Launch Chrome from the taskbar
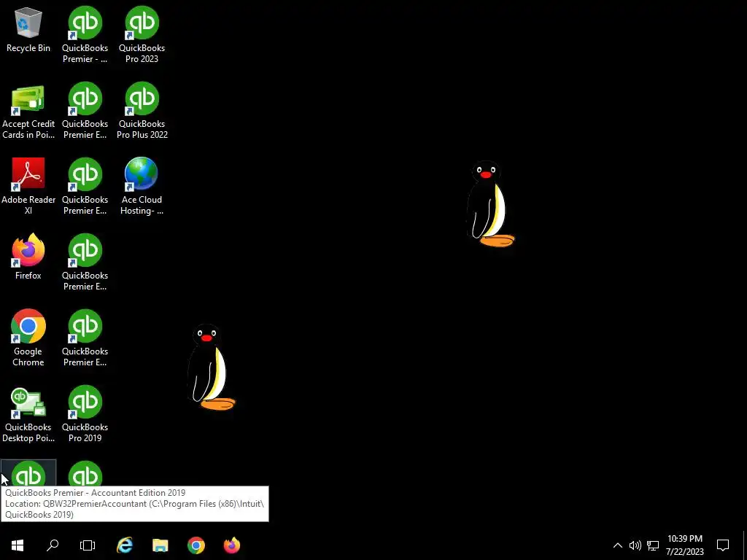 [x=196, y=545]
